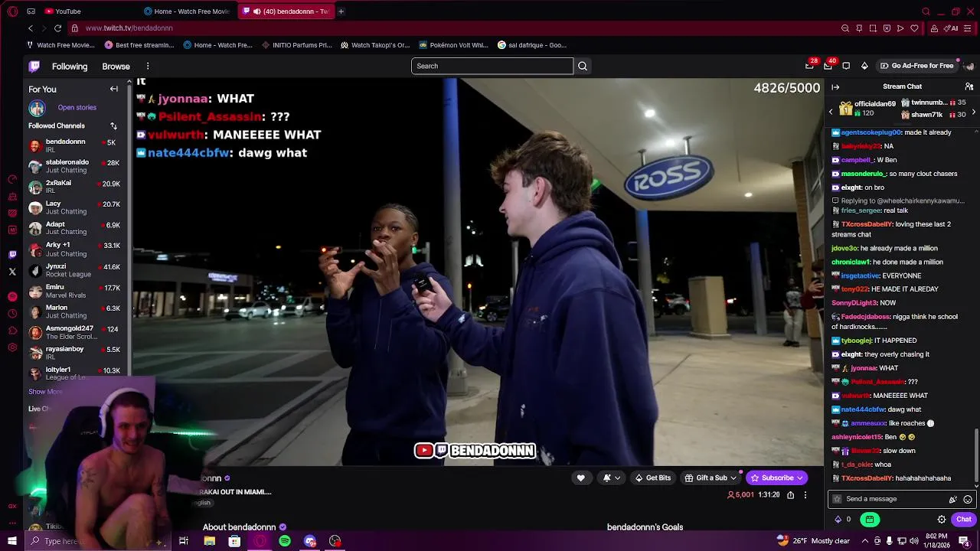Click the search magnifier button
The width and height of the screenshot is (980, 551).
click(x=583, y=66)
